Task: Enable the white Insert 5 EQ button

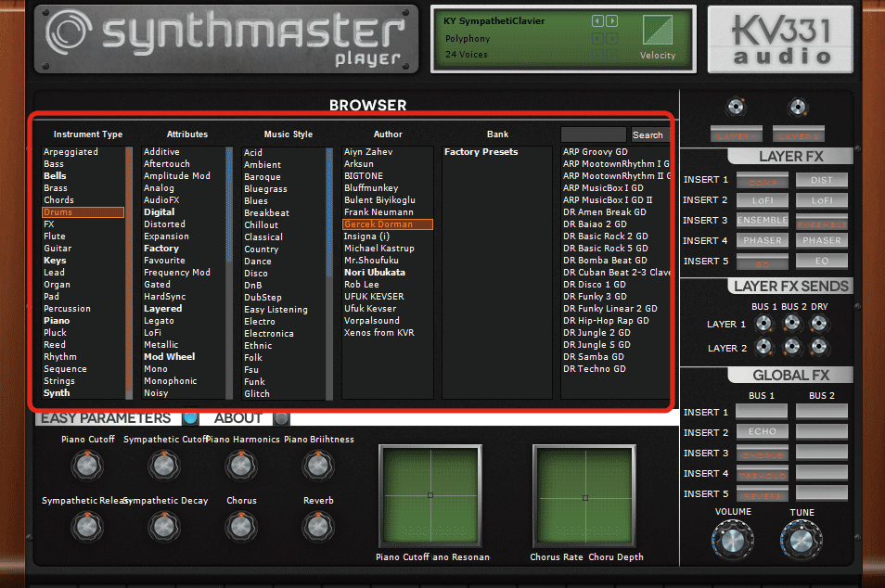Action: [x=822, y=262]
